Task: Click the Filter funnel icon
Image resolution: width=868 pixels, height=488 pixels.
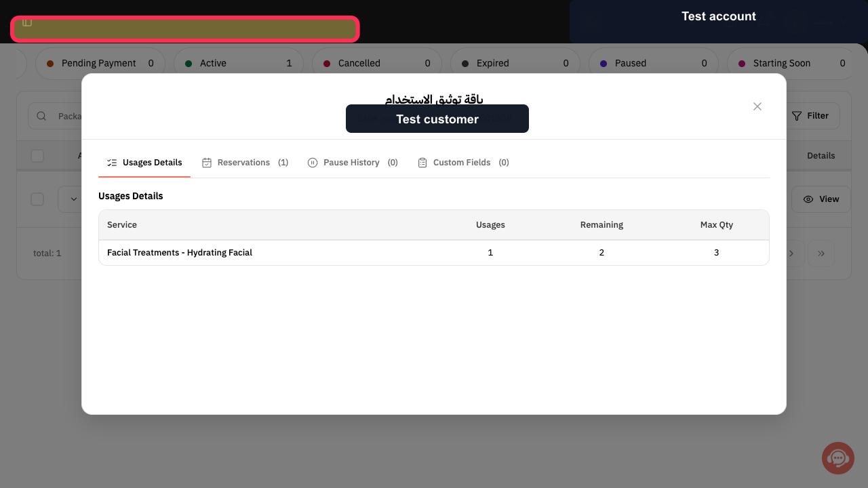Action: 797,116
